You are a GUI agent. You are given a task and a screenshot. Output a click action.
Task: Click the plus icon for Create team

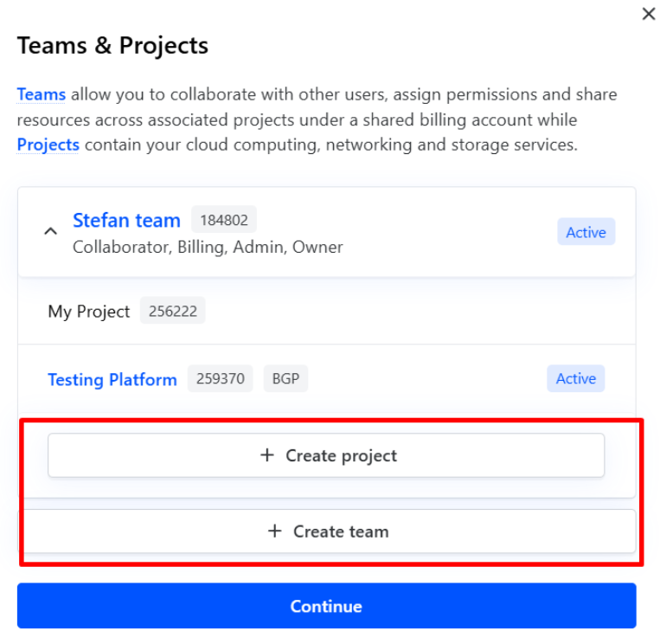275,531
